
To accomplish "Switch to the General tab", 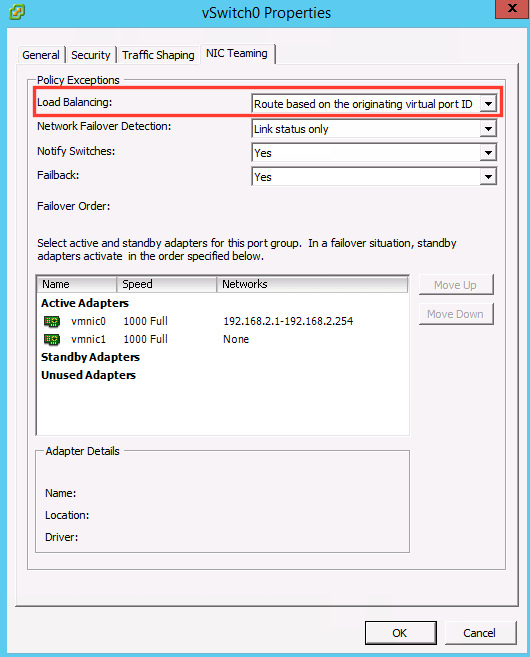I will (x=41, y=55).
